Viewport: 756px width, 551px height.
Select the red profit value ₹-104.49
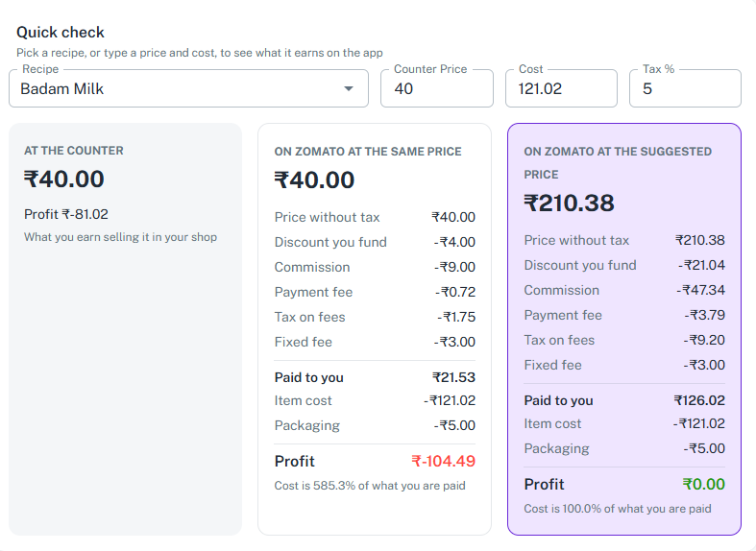point(443,461)
